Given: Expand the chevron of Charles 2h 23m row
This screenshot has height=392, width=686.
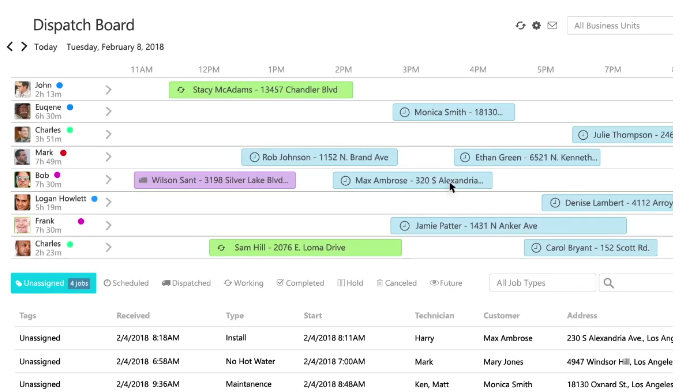Looking at the screenshot, I should 108,248.
